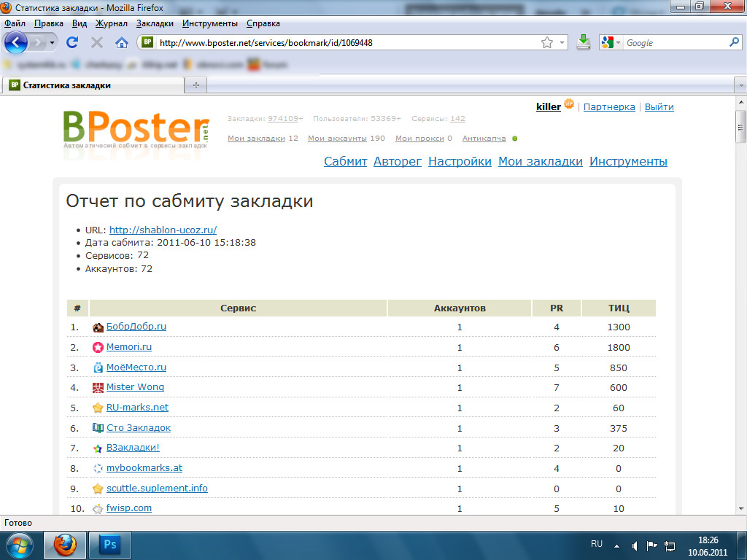Click the Stop loading X icon
This screenshot has height=560, width=747.
(97, 43)
